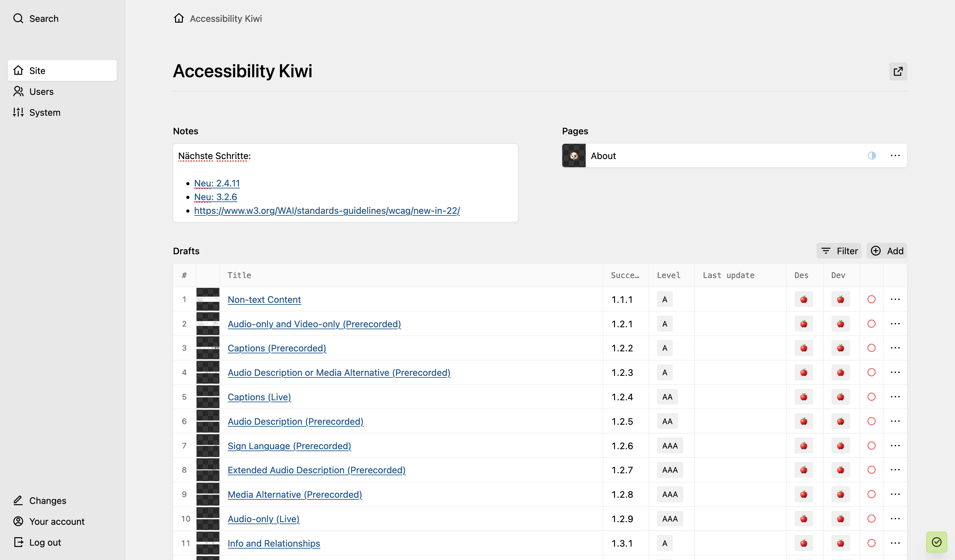The width and height of the screenshot is (955, 560).
Task: Click Des apple icon for Media Alternative (Prerecorded)
Action: coord(803,494)
